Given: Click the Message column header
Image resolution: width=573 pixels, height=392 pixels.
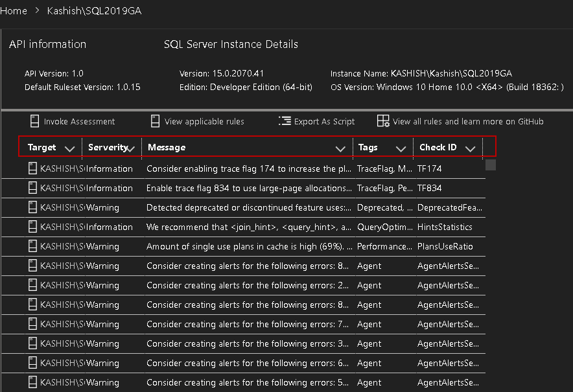Looking at the screenshot, I should coord(167,148).
